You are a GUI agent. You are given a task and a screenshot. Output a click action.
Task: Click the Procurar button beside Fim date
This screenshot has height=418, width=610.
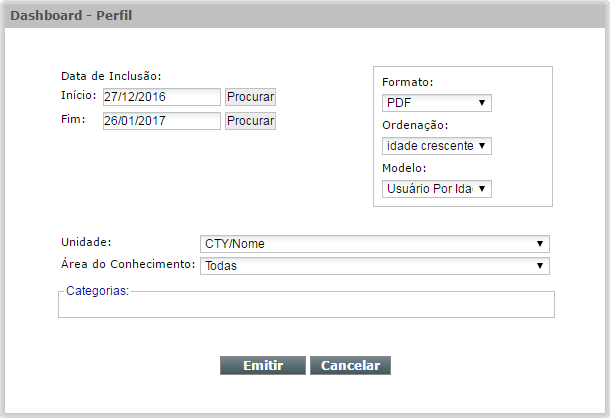[x=251, y=121]
